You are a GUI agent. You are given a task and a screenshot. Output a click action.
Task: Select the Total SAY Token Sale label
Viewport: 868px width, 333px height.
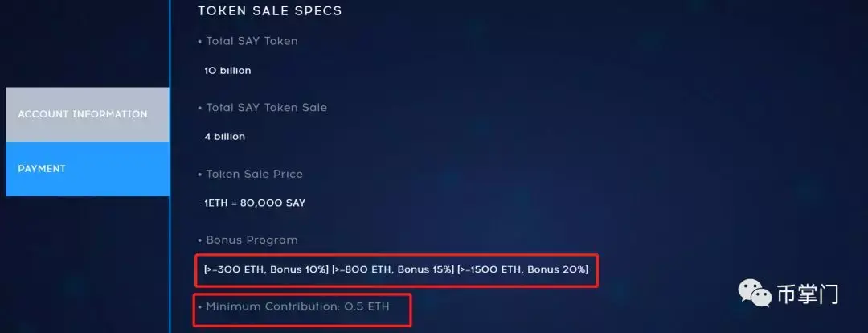point(266,108)
